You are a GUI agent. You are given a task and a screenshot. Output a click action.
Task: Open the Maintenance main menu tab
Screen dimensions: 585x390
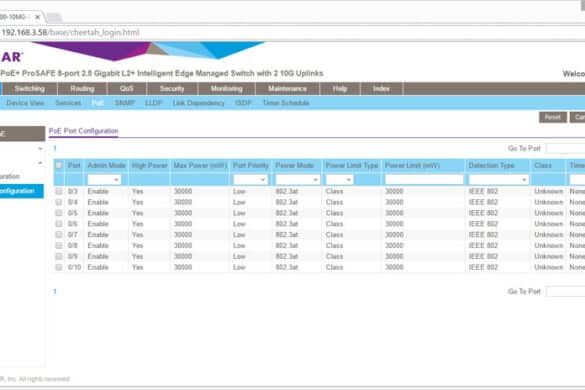(x=287, y=89)
